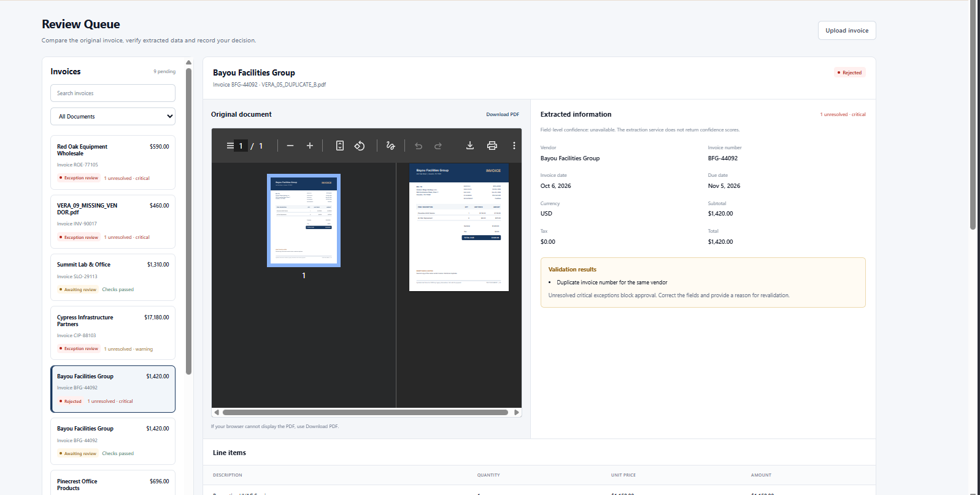Image resolution: width=980 pixels, height=495 pixels.
Task: Click the redo arrow in PDF toolbar
Action: coord(438,146)
